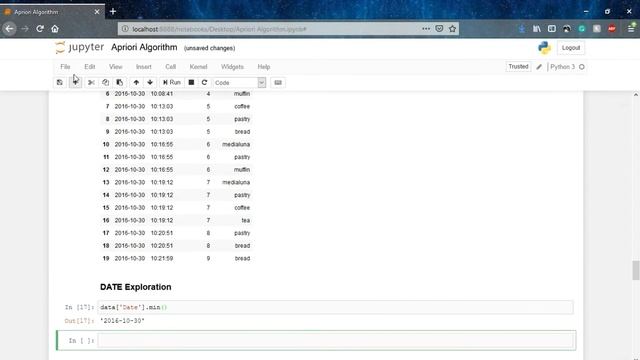Click output text '2016-10-30' of Out[17]

pos(122,321)
